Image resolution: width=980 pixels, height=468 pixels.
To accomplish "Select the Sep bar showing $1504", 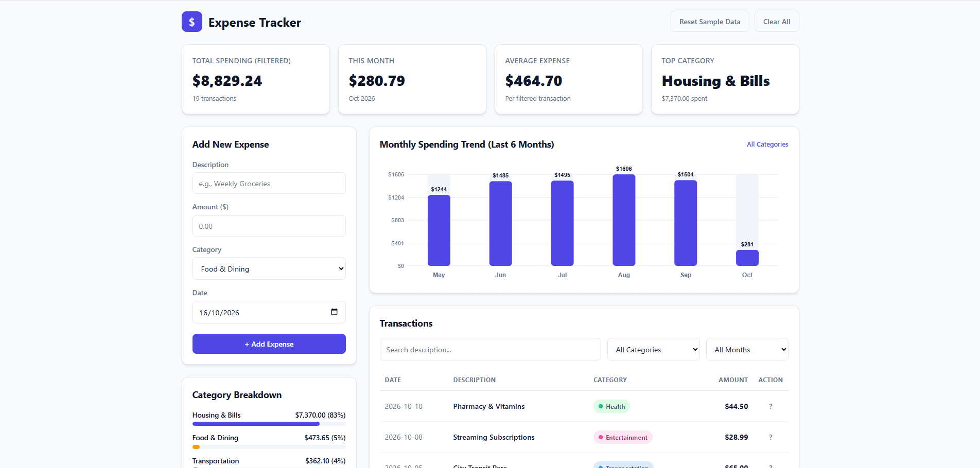I will pos(686,223).
